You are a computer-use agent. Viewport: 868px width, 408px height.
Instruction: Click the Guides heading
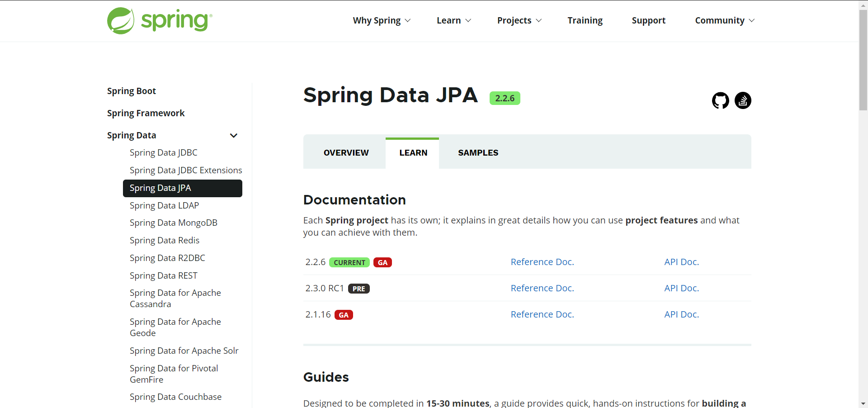point(326,377)
